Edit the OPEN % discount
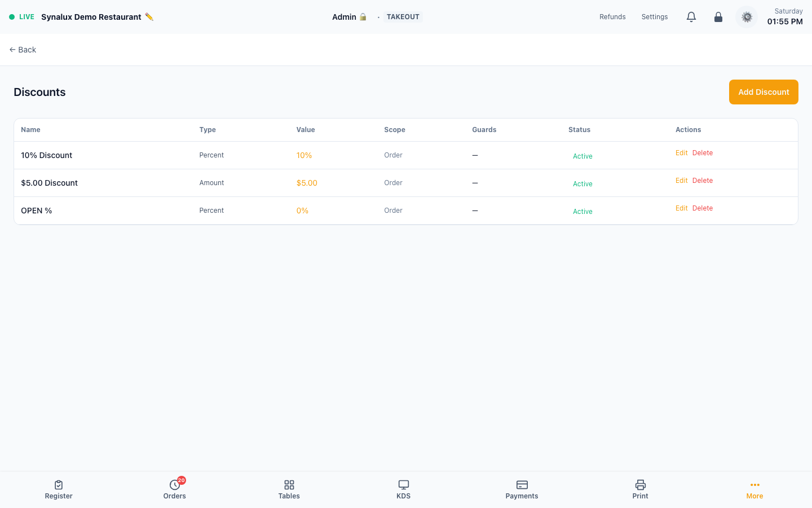The image size is (812, 508). point(682,208)
